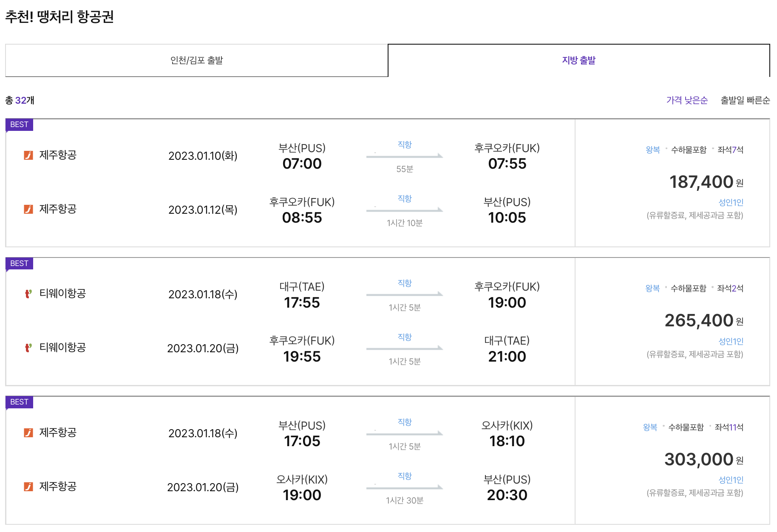Screen dimensions: 777x532
Task: Click 수하물포함 on the 303,000원 card
Action: pyautogui.click(x=686, y=427)
